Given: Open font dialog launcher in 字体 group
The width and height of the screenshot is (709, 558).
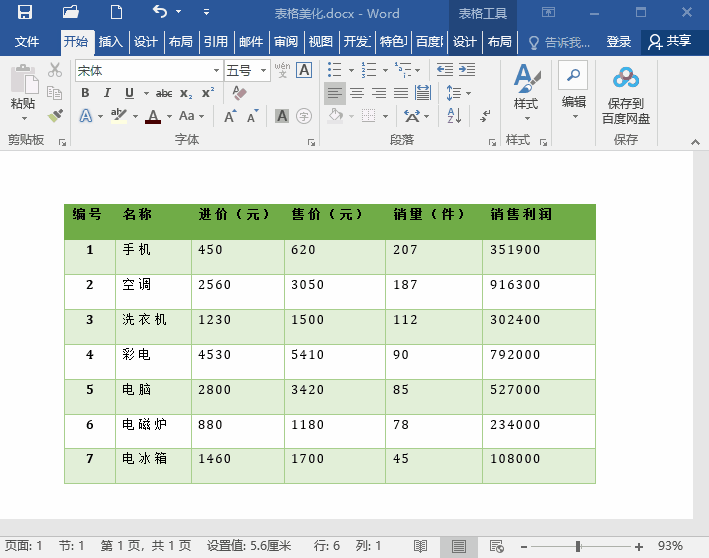Looking at the screenshot, I should (311, 142).
